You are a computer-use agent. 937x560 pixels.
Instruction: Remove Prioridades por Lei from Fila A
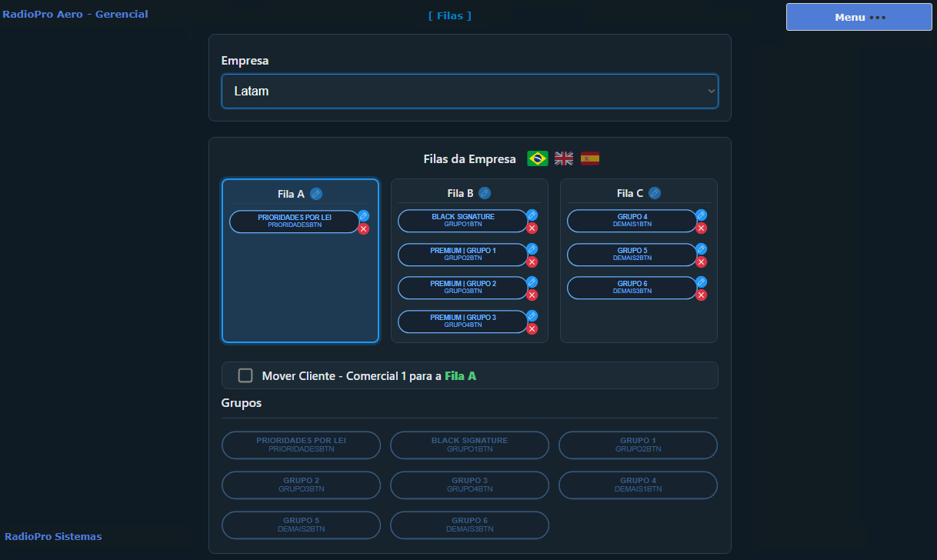(364, 229)
